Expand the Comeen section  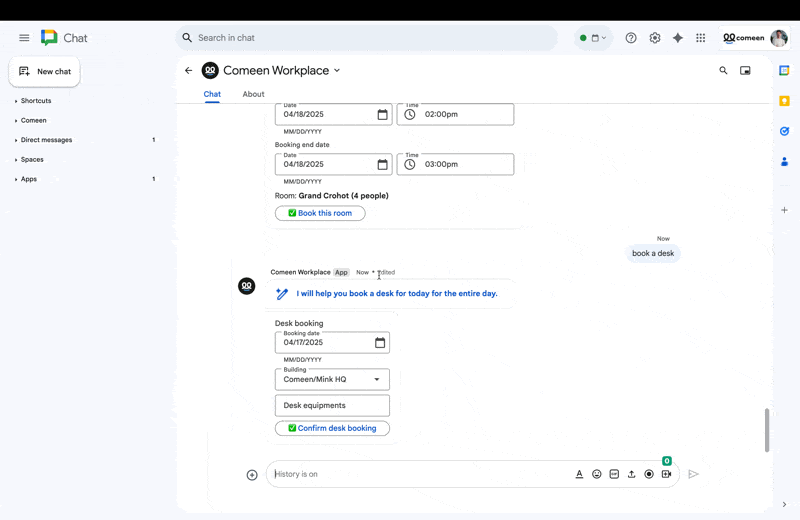[x=31, y=120]
